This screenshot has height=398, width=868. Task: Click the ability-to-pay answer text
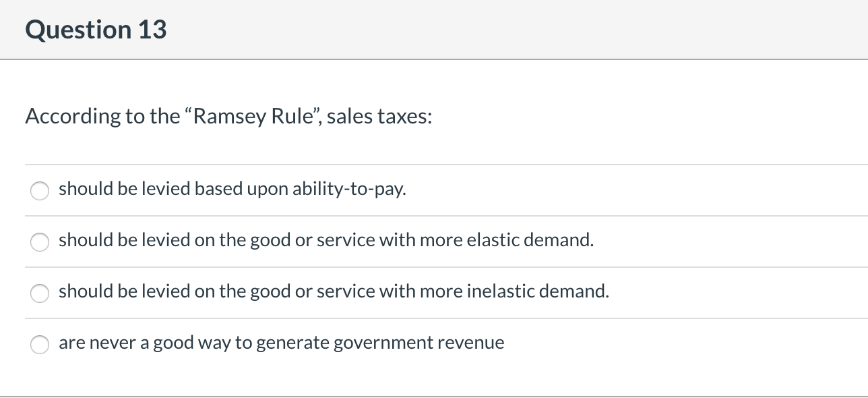tap(232, 189)
